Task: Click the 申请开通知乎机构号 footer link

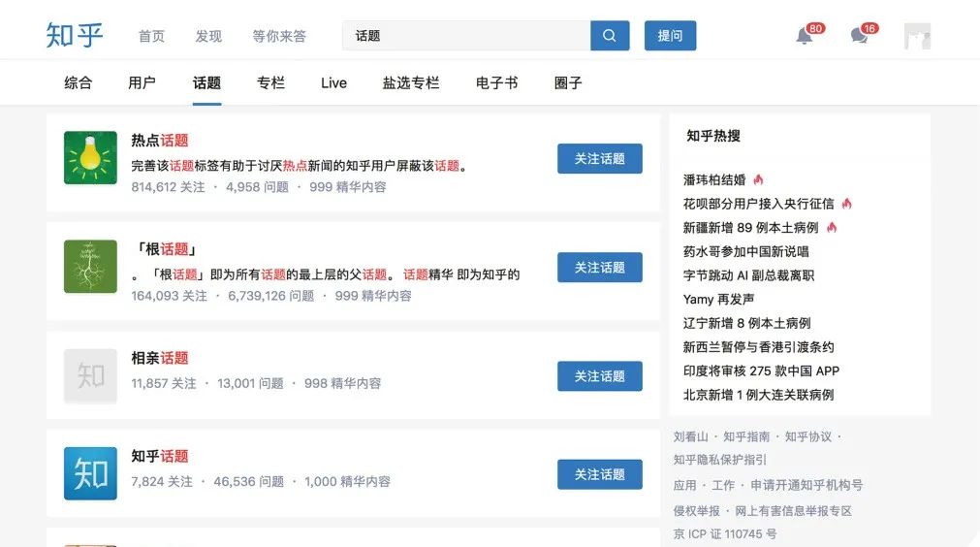Action: tap(806, 485)
